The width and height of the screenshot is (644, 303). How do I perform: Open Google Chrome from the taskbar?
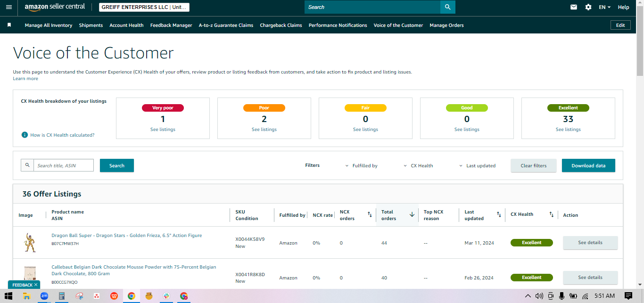tap(132, 296)
